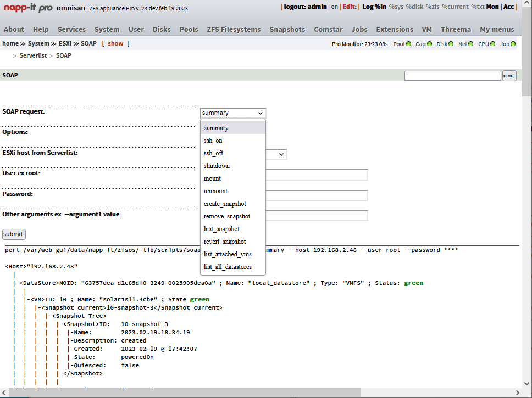Open the VM menu

click(x=427, y=30)
